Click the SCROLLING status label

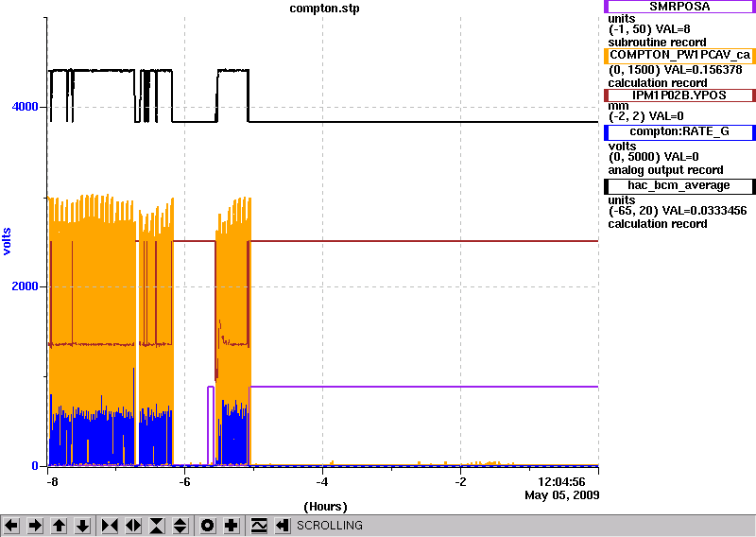pos(329,526)
